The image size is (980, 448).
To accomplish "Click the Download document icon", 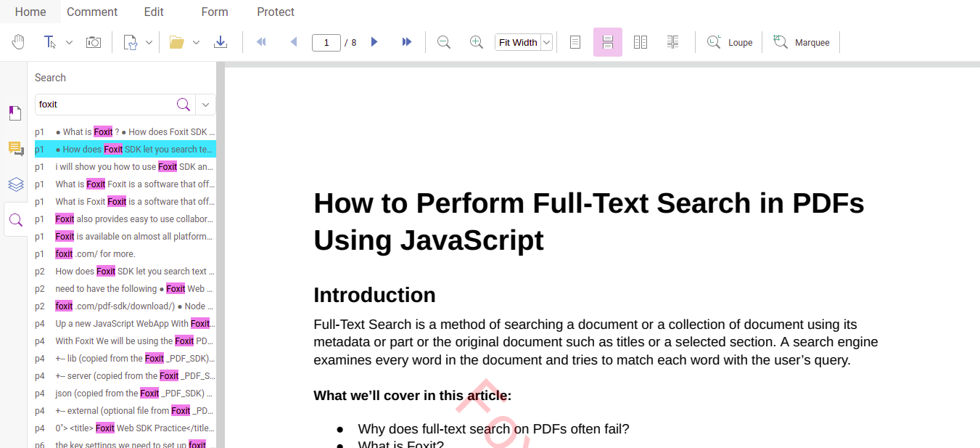I will 221,41.
